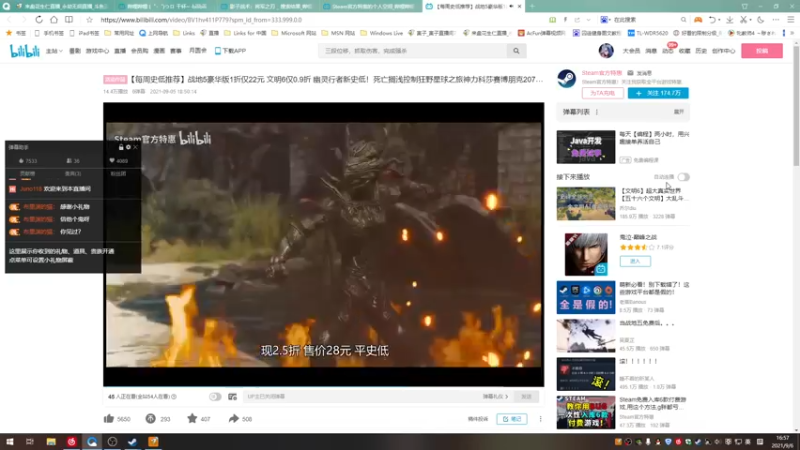Click the browser refresh icon
800x450 pixels.
[39, 19]
